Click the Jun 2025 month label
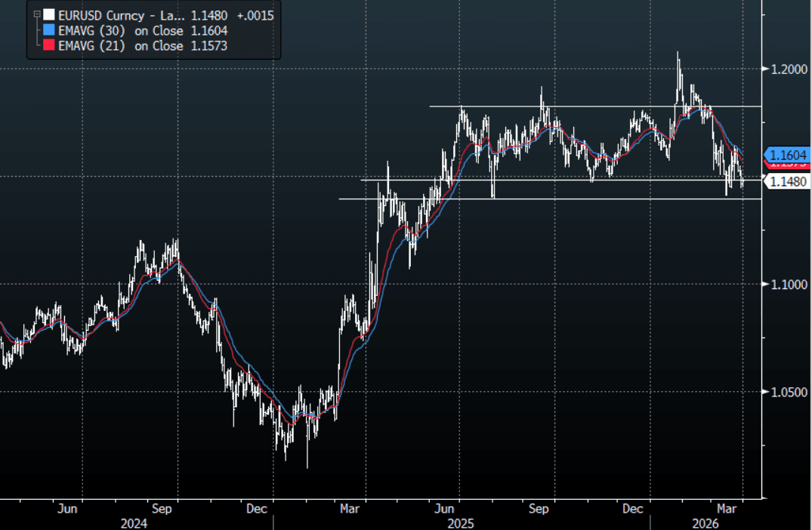This screenshot has height=530, width=812. (448, 509)
